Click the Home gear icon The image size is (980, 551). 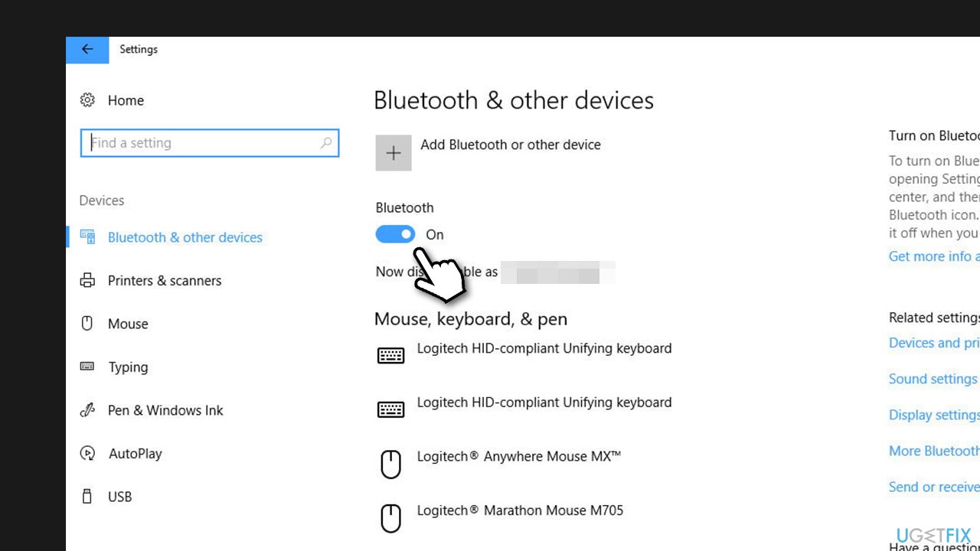tap(87, 99)
